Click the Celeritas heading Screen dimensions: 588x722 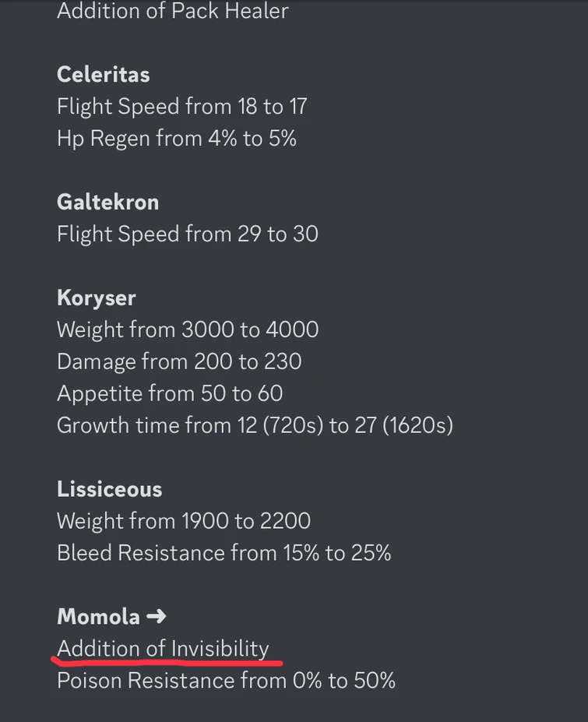103,75
